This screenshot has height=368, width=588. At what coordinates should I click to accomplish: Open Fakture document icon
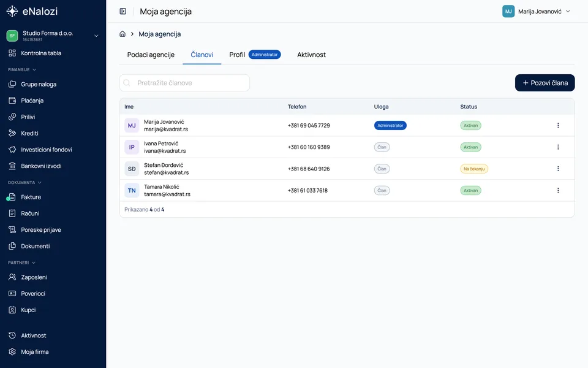tap(12, 197)
